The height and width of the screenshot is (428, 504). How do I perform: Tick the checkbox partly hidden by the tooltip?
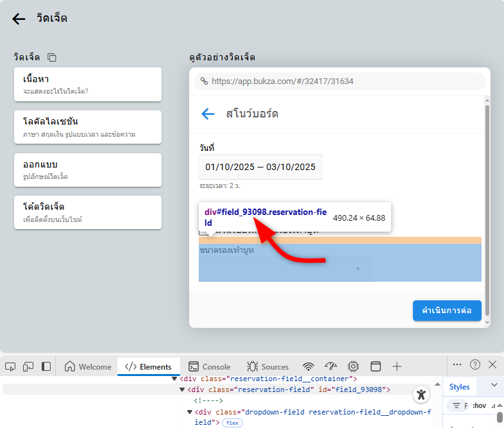pyautogui.click(x=204, y=229)
